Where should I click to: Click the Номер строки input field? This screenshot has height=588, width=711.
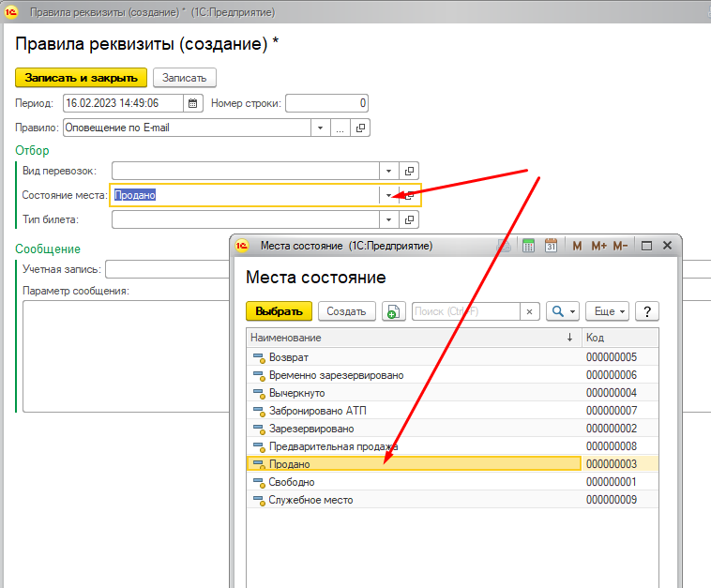click(x=326, y=103)
